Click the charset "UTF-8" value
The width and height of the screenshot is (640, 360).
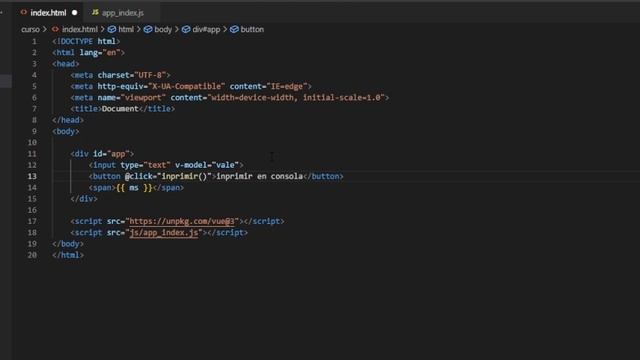pos(149,75)
